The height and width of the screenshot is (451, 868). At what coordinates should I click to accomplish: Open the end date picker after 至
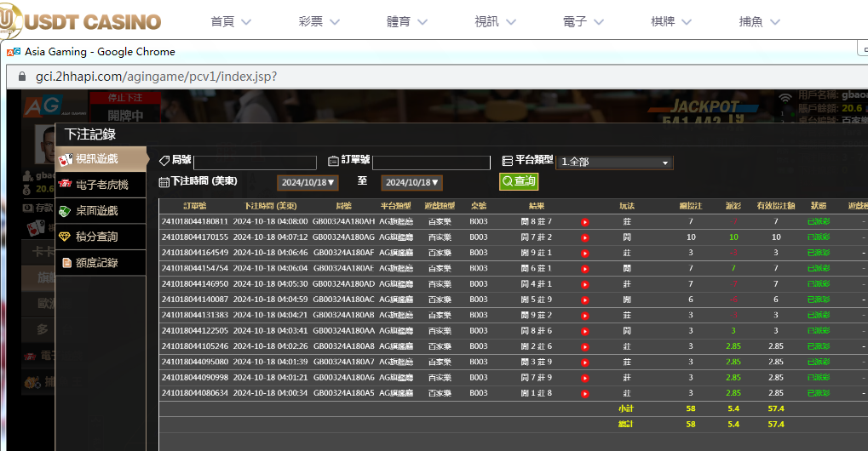411,183
